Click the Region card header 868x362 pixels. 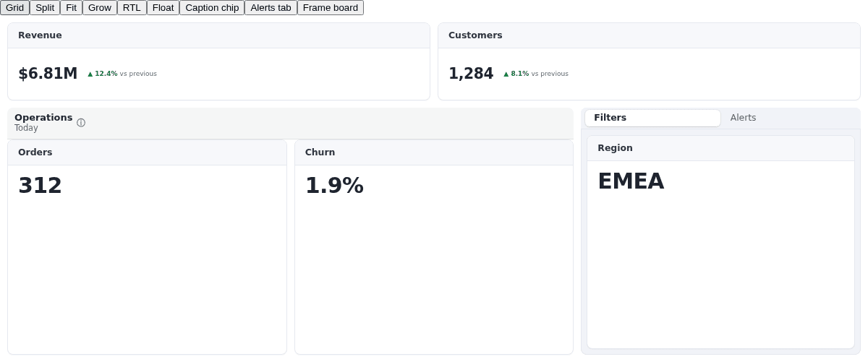[x=720, y=148]
